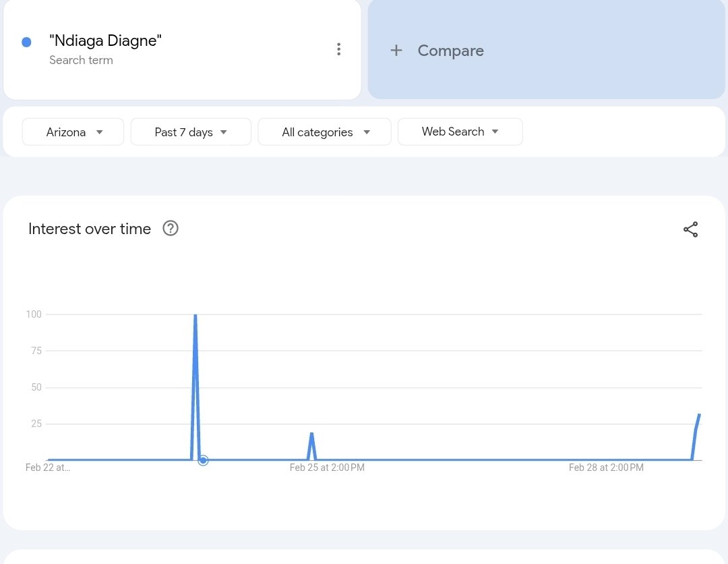This screenshot has width=728, height=564.
Task: Click the Feb 25 at 2:00 PM axis label
Action: tap(327, 468)
